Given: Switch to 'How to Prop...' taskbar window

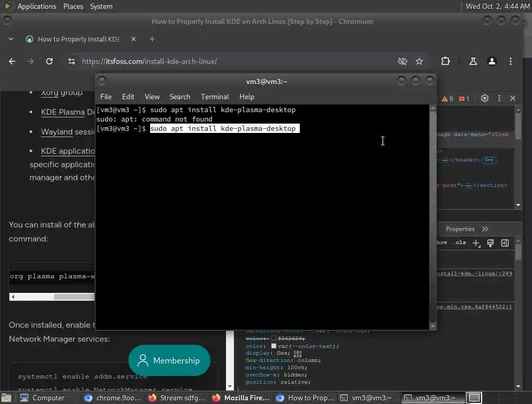Looking at the screenshot, I should [x=304, y=398].
